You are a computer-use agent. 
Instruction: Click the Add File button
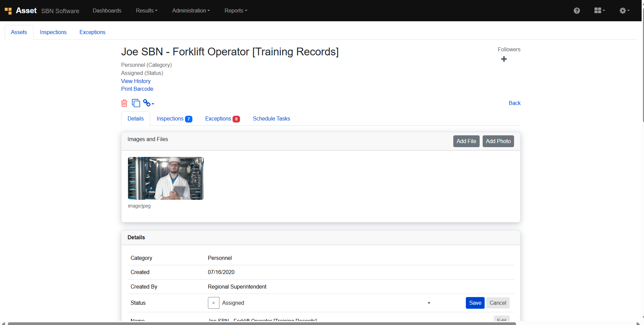pos(466,141)
